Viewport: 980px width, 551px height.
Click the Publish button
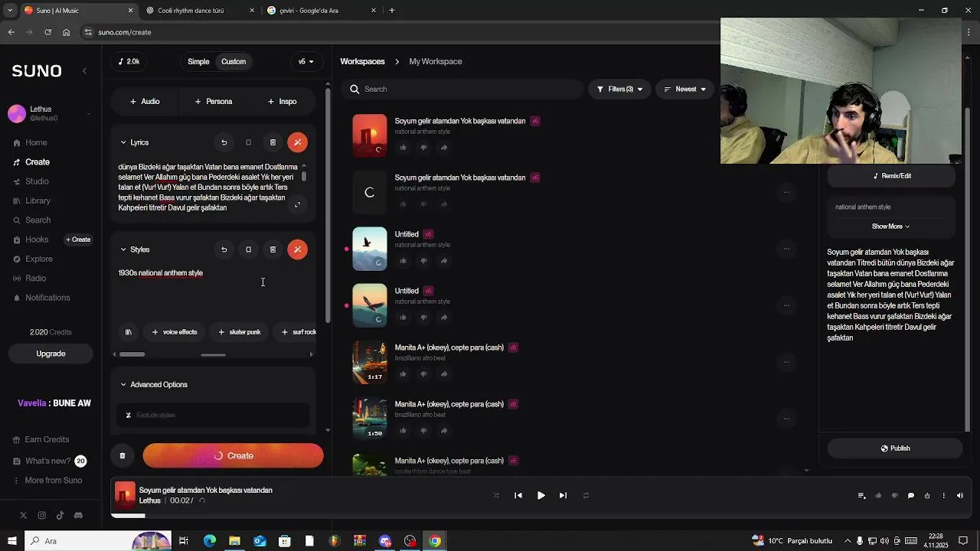(x=895, y=448)
